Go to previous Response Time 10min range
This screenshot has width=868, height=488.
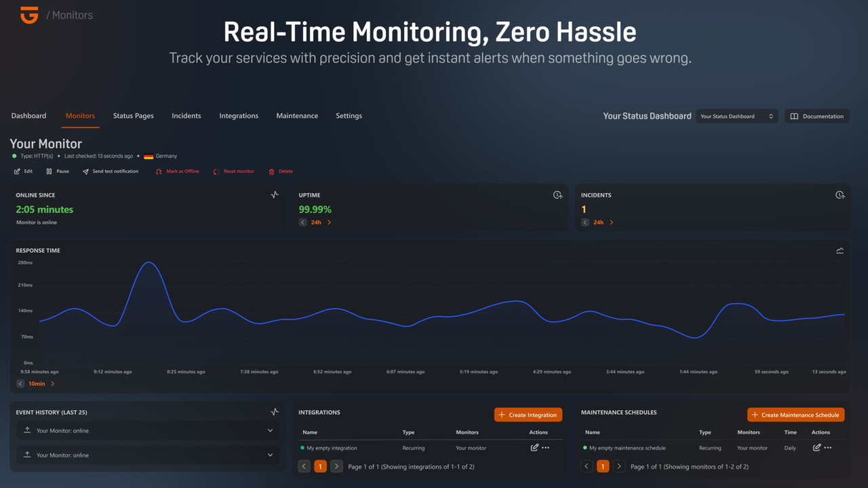[20, 384]
